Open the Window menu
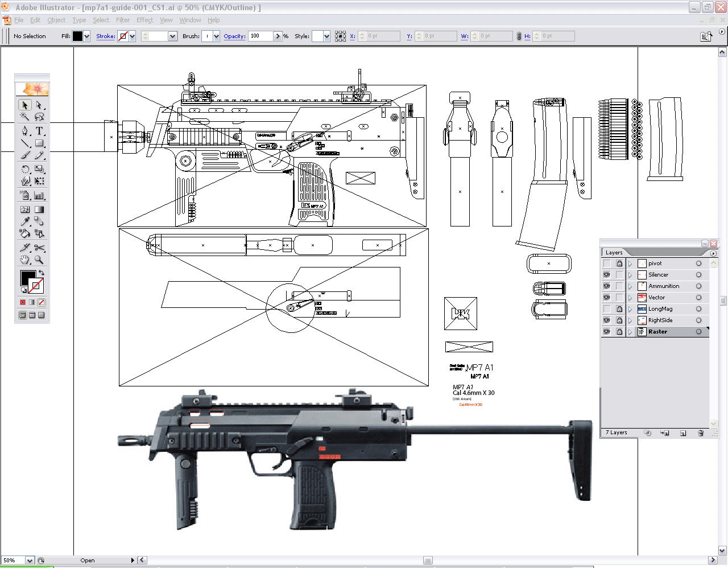 pyautogui.click(x=190, y=20)
